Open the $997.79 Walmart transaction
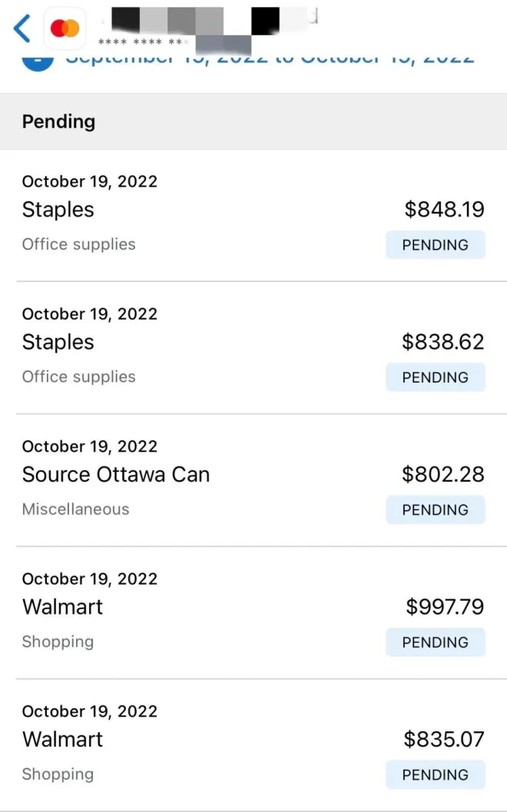The width and height of the screenshot is (507, 812). pos(253,613)
